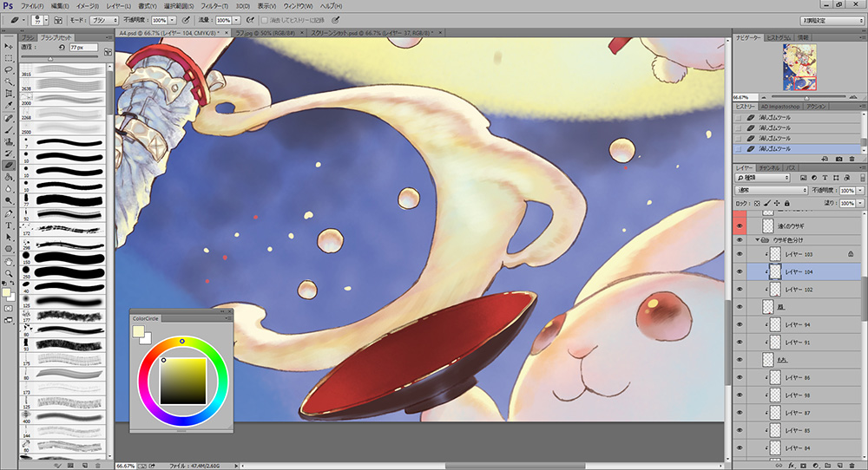Toggle erase to history checkbox
Viewport: 868px width, 470px height.
tap(265, 20)
